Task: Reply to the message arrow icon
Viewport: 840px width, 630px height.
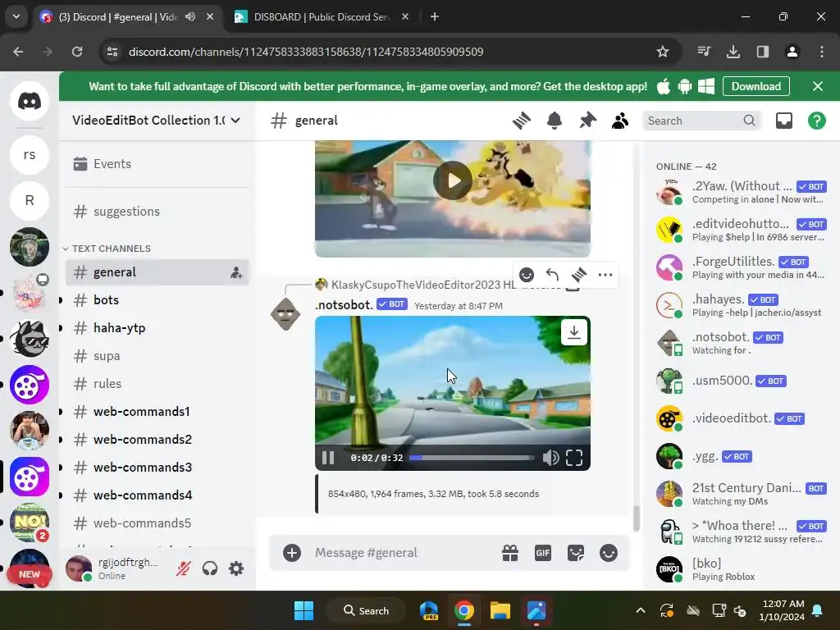Action: (552, 275)
